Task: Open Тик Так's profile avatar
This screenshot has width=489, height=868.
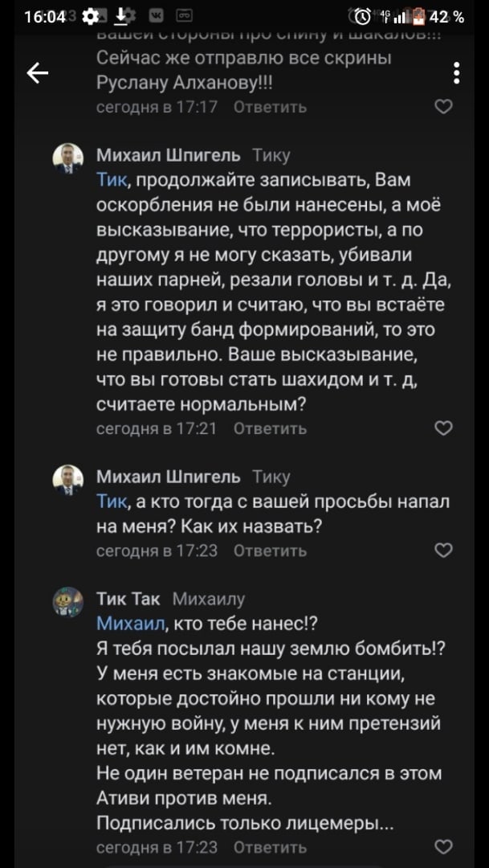Action: [68, 601]
